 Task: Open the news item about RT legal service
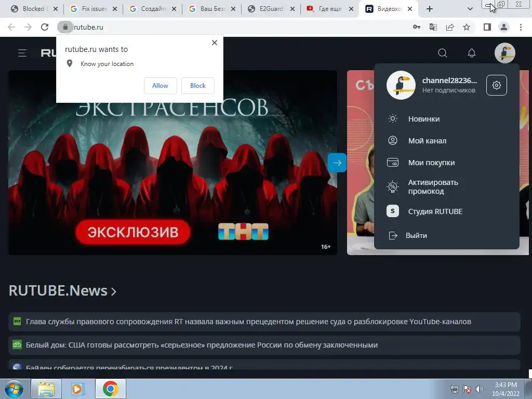[x=264, y=322]
